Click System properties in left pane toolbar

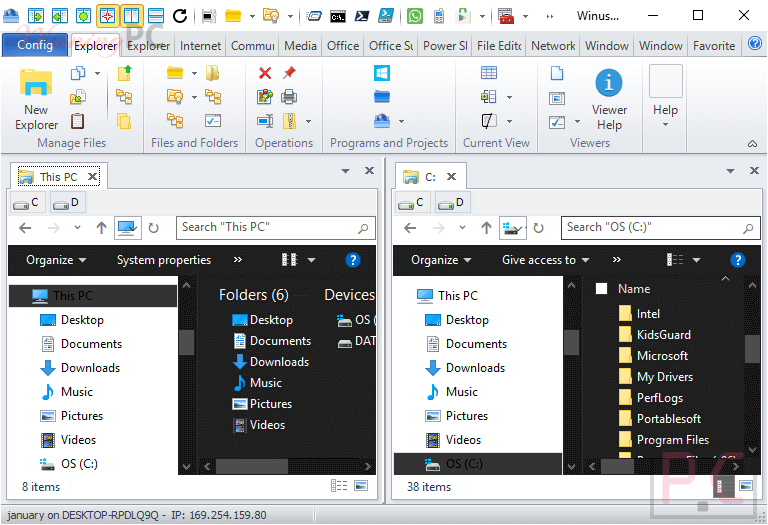(164, 260)
